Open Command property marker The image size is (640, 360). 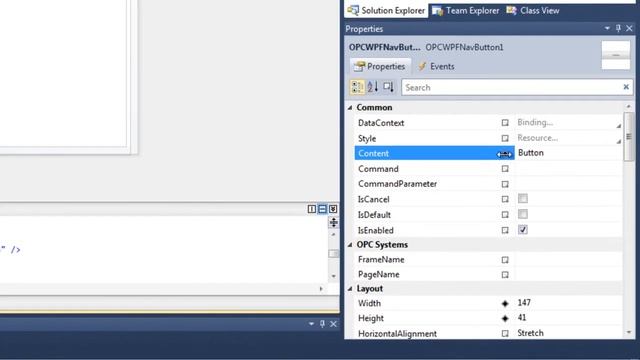tap(505, 169)
